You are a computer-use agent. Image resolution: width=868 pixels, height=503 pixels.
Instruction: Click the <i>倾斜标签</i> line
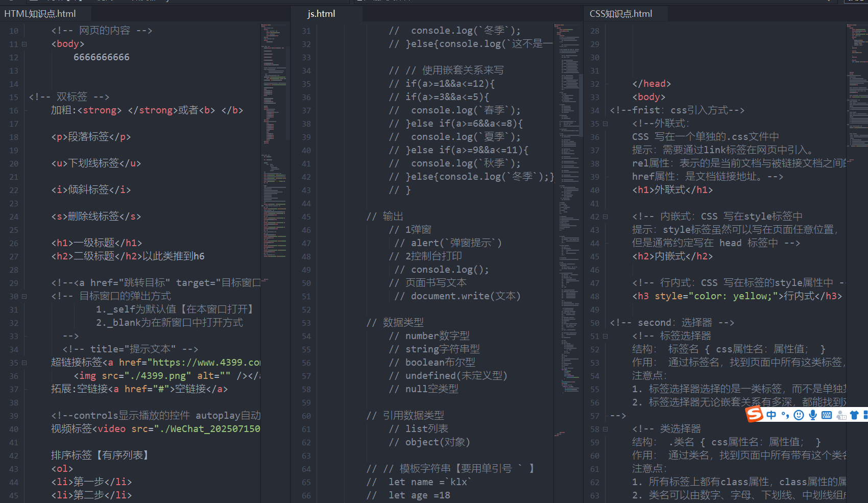point(91,190)
